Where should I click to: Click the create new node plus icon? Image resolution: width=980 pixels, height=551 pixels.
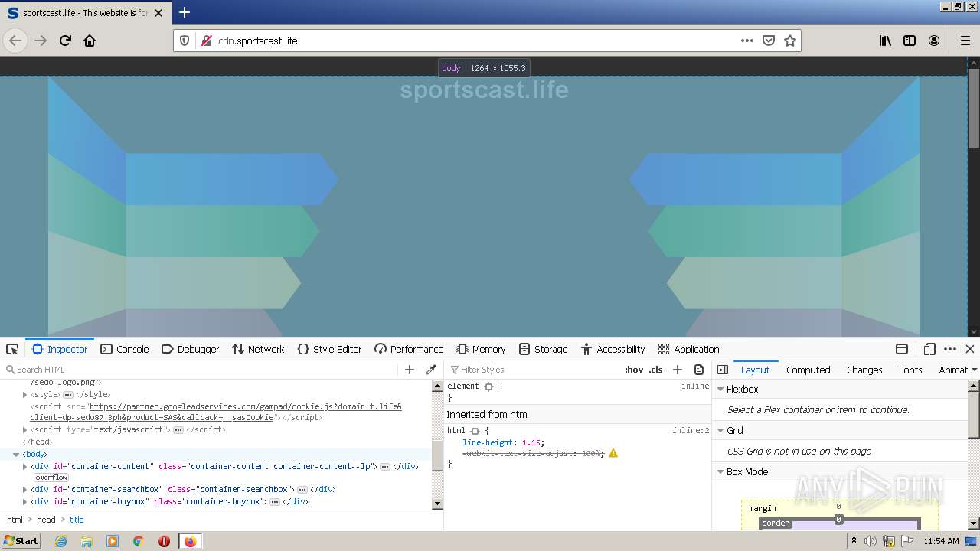tap(410, 370)
